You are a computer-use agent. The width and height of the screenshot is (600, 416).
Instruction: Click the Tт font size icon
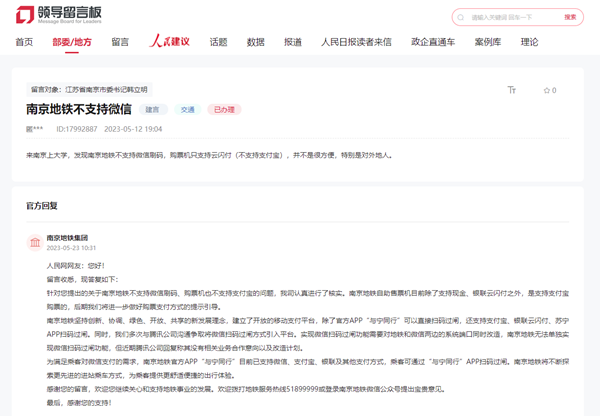click(512, 90)
